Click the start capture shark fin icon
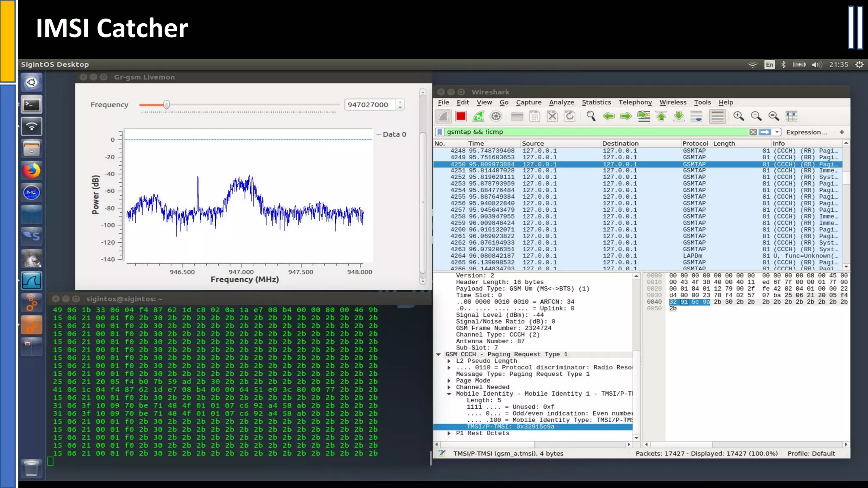The width and height of the screenshot is (868, 488). 443,116
